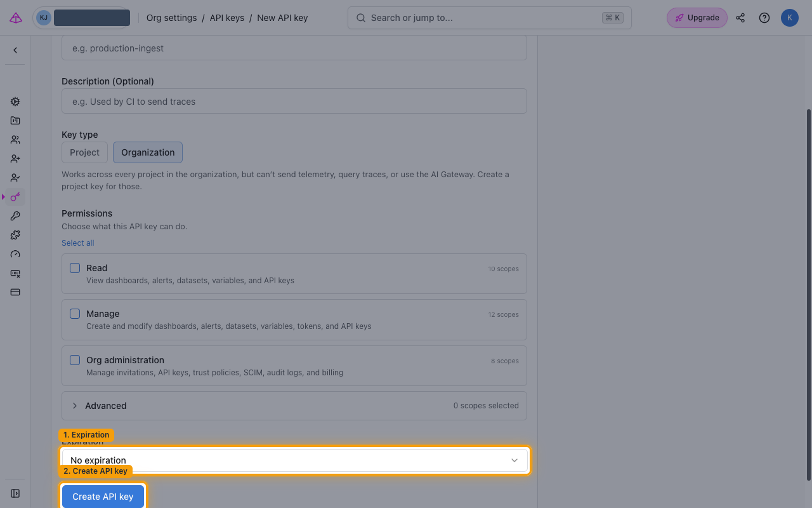Click the name field with production-ingest placeholder

coord(294,48)
